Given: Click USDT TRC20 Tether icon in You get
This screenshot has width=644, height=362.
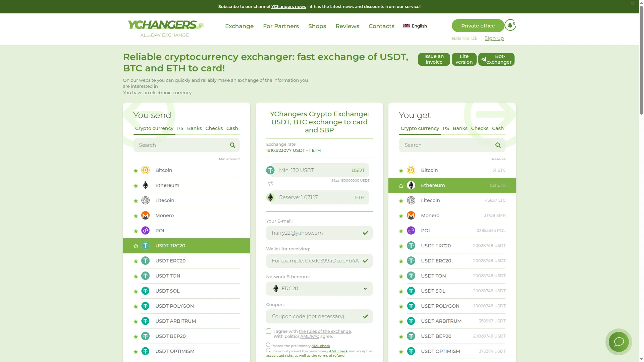Looking at the screenshot, I should [x=411, y=246].
